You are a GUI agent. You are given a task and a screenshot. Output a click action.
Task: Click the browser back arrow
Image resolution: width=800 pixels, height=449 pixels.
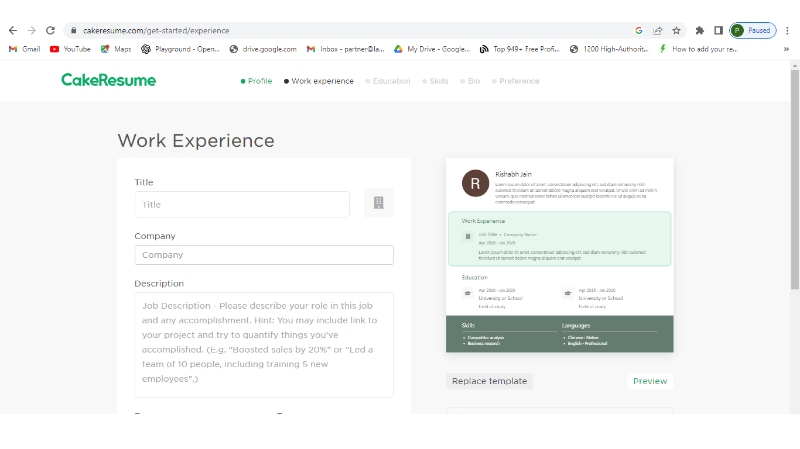pos(12,30)
